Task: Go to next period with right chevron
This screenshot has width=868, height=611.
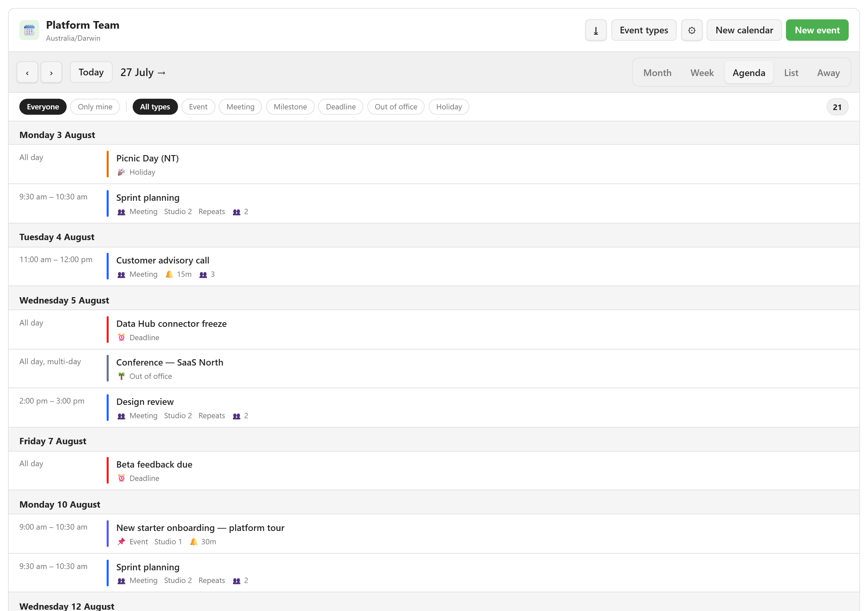Action: pos(51,72)
